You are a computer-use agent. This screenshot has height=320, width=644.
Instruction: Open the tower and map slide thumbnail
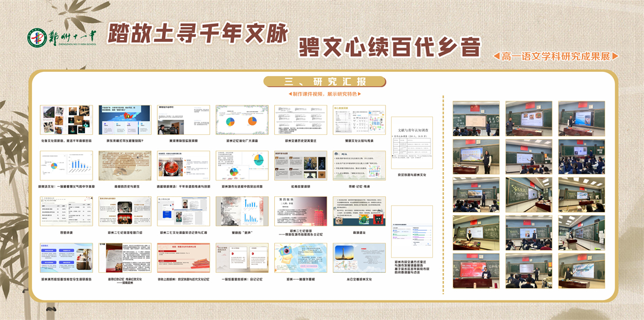coord(359,258)
